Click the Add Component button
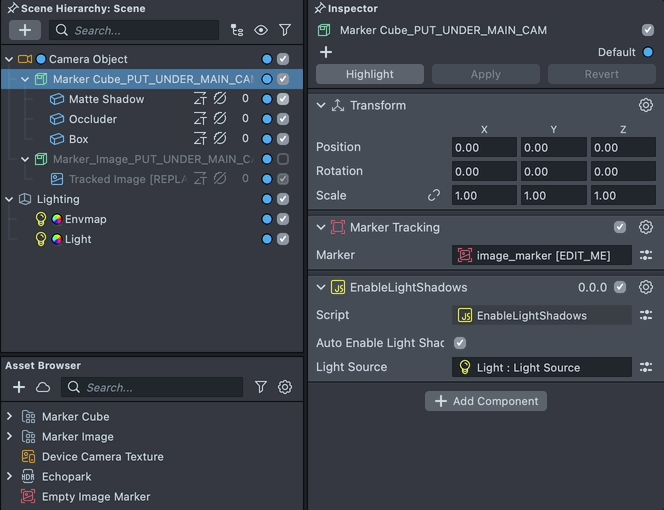 [x=486, y=401]
